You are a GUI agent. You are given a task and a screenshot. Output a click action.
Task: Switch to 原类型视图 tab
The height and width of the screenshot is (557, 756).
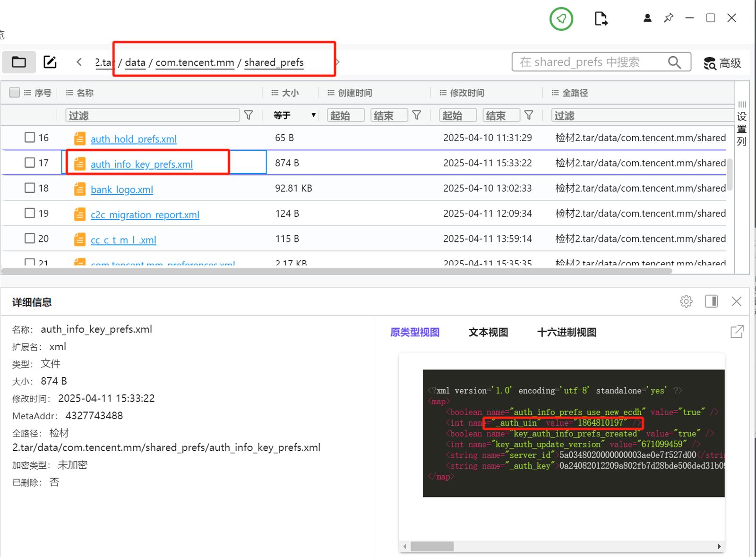(x=415, y=332)
